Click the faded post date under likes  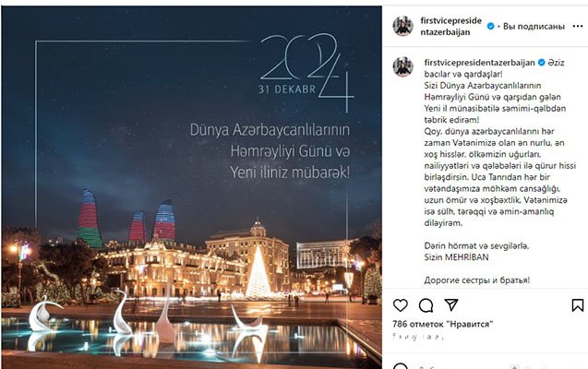click(x=418, y=337)
